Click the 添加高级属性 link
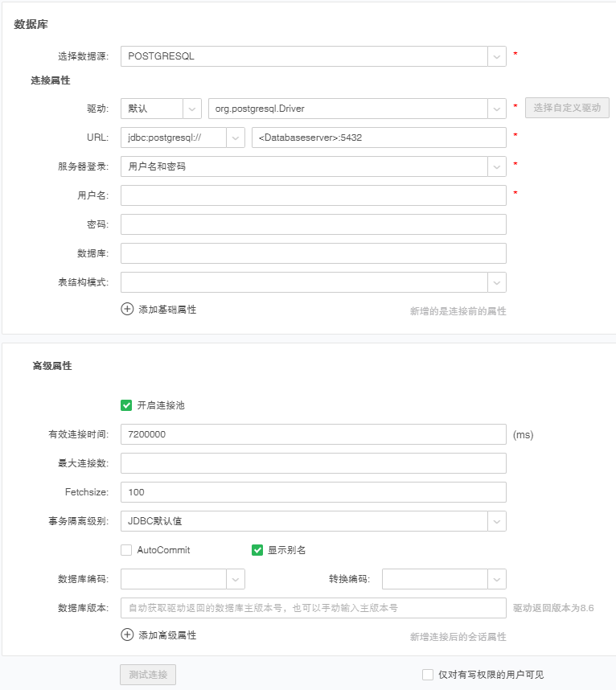Image resolution: width=616 pixels, height=690 pixels. tap(167, 635)
